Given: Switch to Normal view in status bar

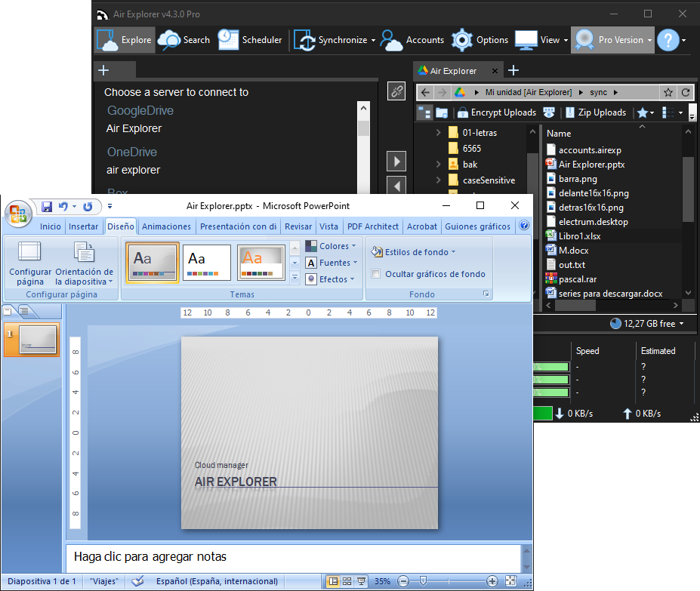Looking at the screenshot, I should (x=333, y=581).
